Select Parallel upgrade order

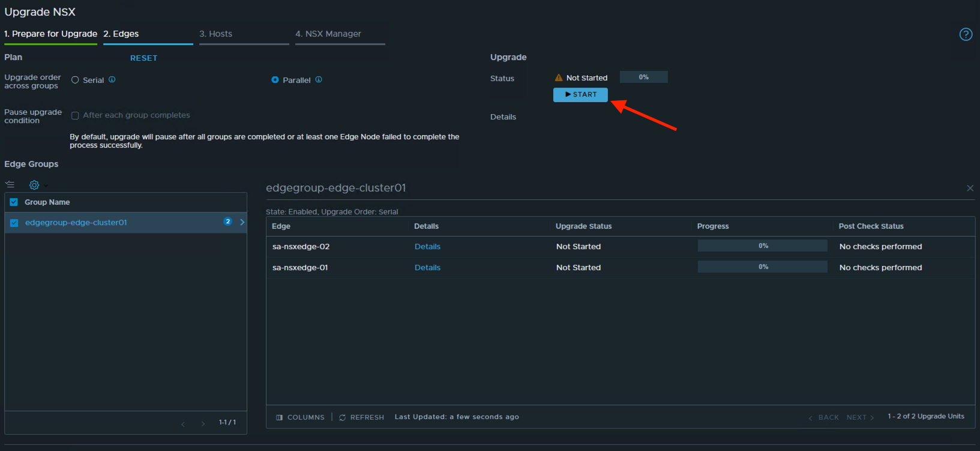[275, 80]
